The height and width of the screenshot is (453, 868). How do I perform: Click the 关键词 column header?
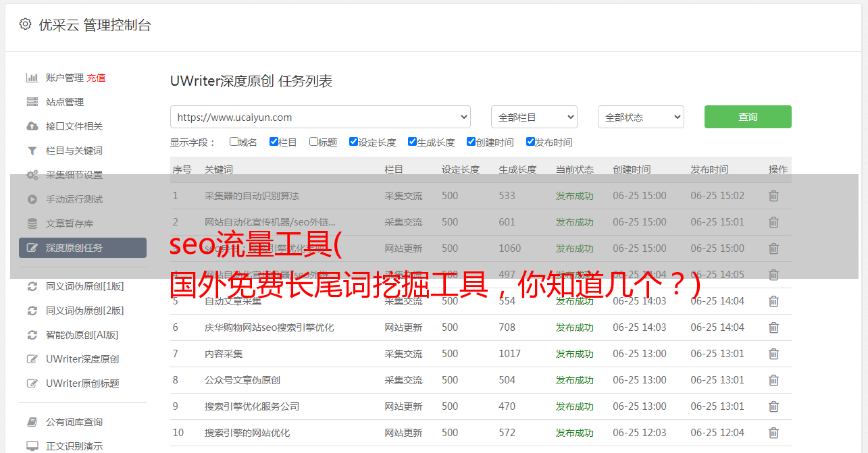[x=219, y=169]
